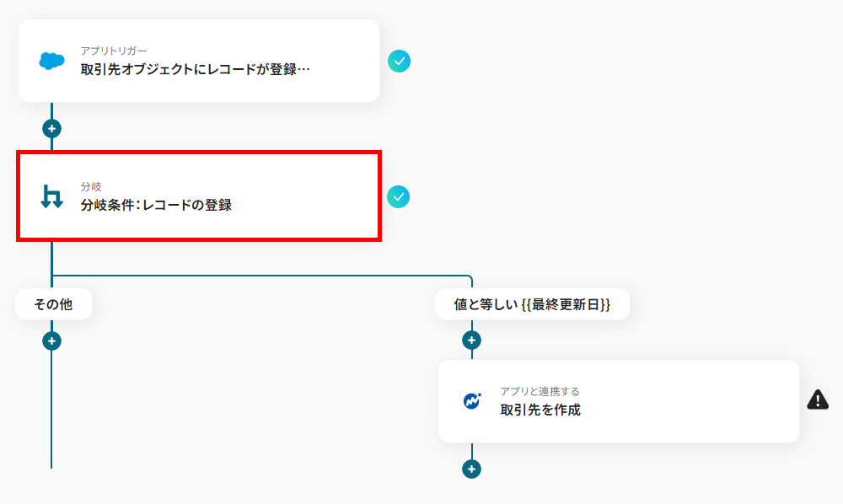Click the checkmark beside the 分岐 card

tap(399, 196)
